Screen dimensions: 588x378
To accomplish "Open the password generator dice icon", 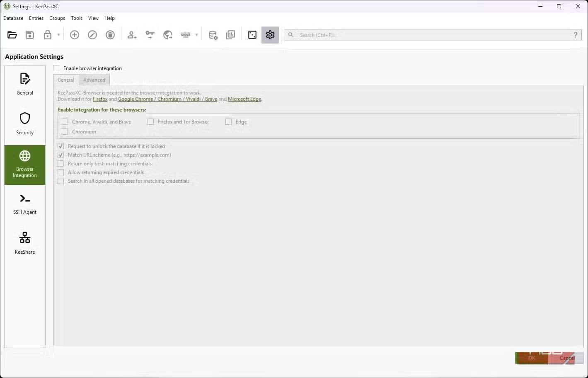I will (x=252, y=35).
